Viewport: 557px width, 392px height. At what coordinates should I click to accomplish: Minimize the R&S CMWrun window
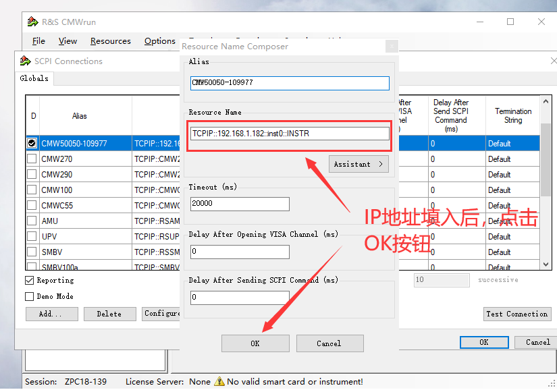(x=480, y=22)
